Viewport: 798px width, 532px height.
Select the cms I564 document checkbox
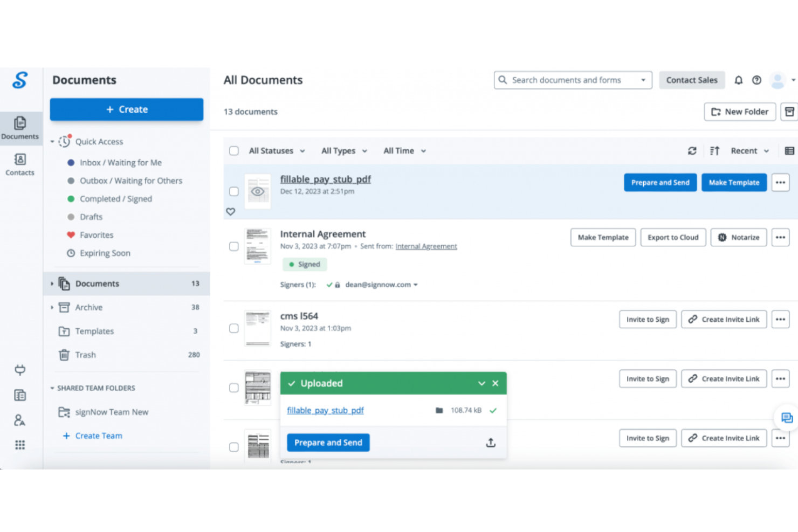[x=234, y=328]
